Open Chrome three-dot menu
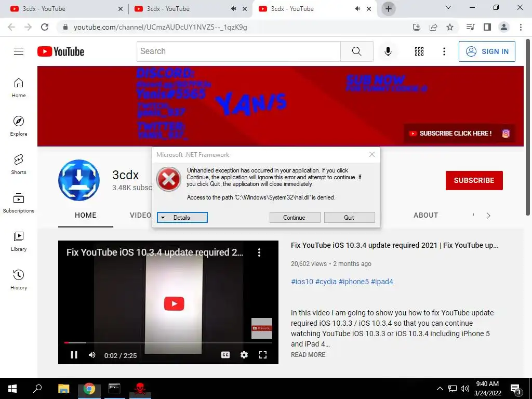The width and height of the screenshot is (532, 399). (521, 27)
